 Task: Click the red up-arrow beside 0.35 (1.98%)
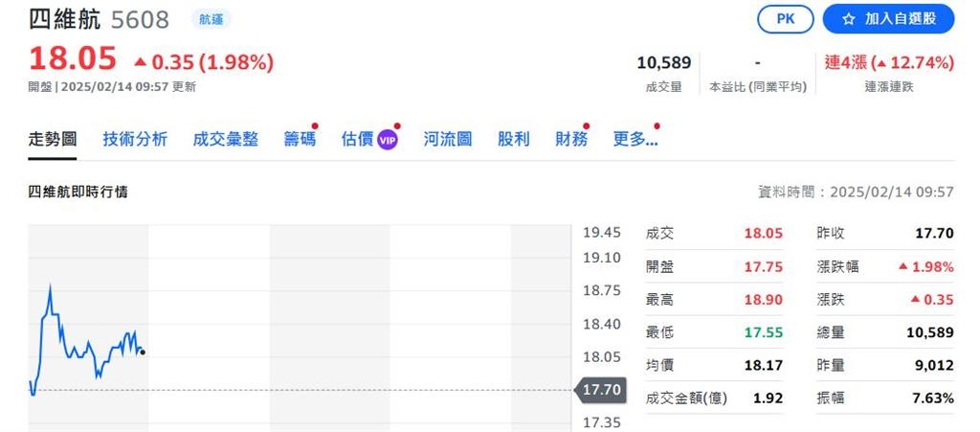pyautogui.click(x=141, y=62)
